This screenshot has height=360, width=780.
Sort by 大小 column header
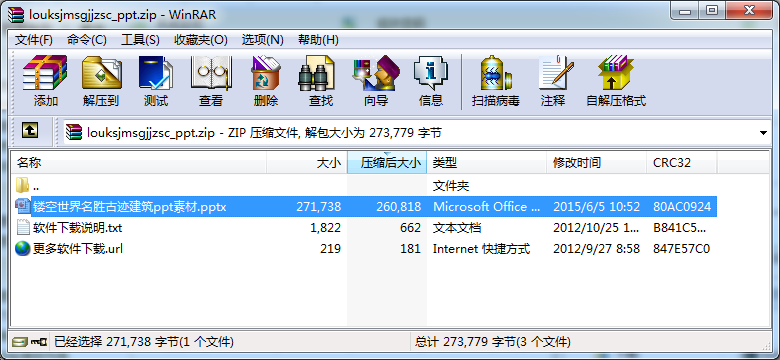coord(306,162)
